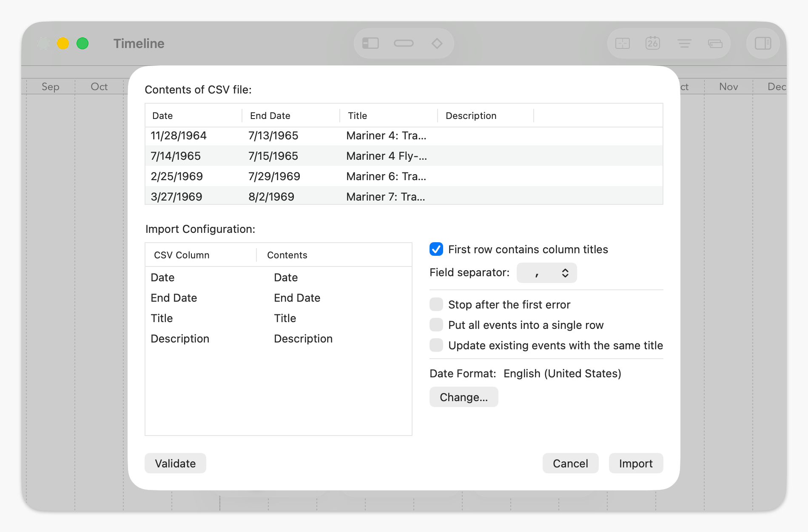Uncheck First row contains column titles
The image size is (808, 532).
tap(435, 249)
